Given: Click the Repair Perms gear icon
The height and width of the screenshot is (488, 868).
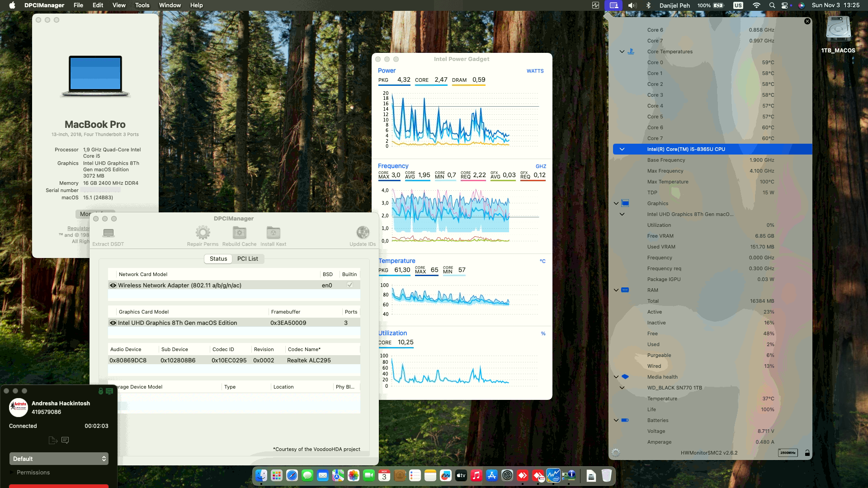Looking at the screenshot, I should 203,233.
